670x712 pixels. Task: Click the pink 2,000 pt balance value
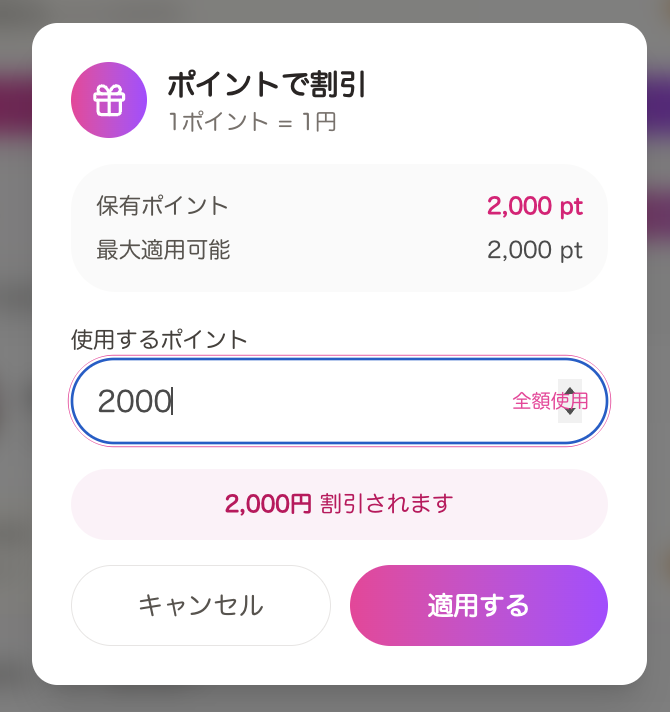534,207
